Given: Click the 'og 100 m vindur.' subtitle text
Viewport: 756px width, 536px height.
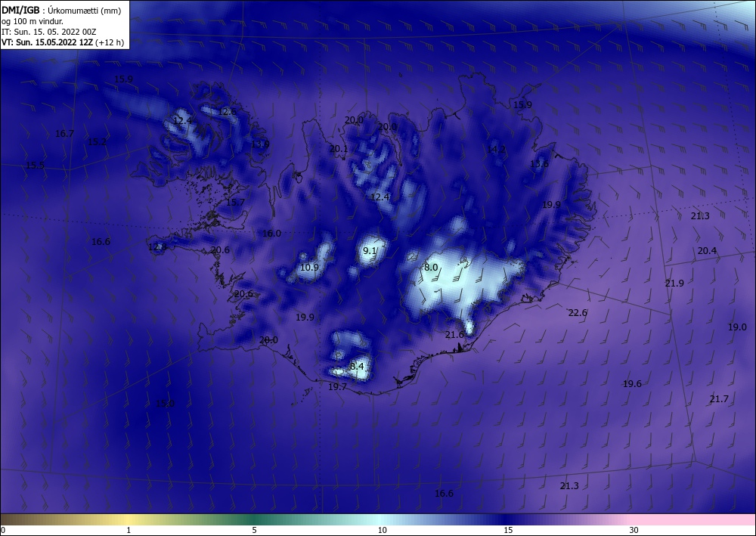Looking at the screenshot, I should coord(33,21).
